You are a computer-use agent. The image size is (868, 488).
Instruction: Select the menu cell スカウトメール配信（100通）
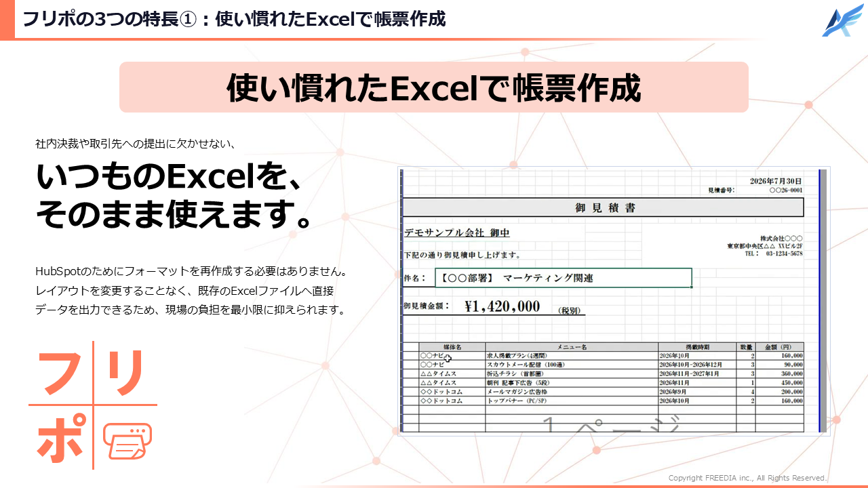pyautogui.click(x=572, y=365)
